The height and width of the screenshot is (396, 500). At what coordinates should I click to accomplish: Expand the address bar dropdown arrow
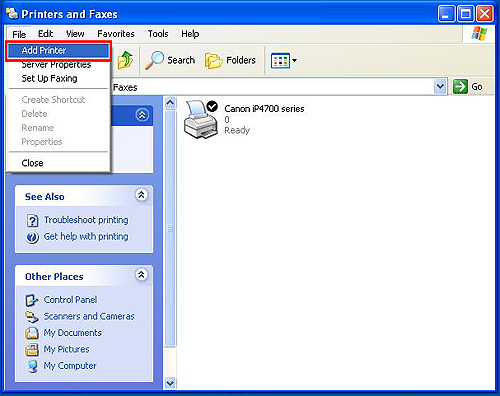[440, 87]
